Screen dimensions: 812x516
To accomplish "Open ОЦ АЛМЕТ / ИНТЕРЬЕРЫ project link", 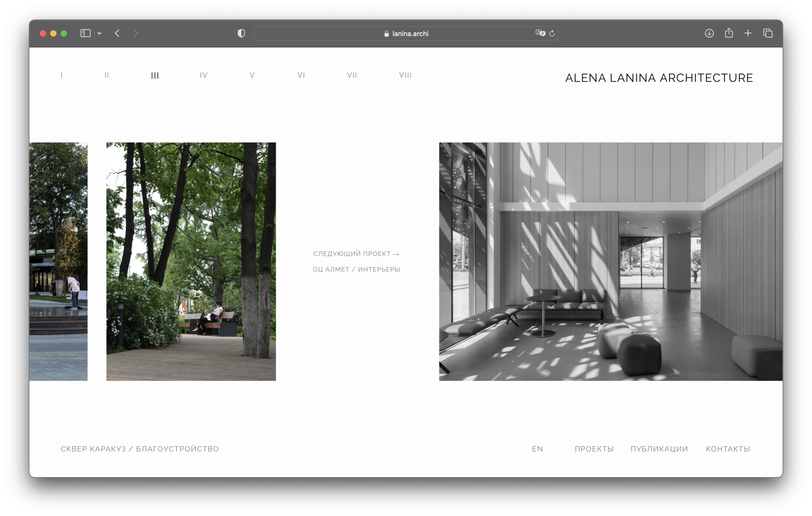I will pyautogui.click(x=356, y=270).
